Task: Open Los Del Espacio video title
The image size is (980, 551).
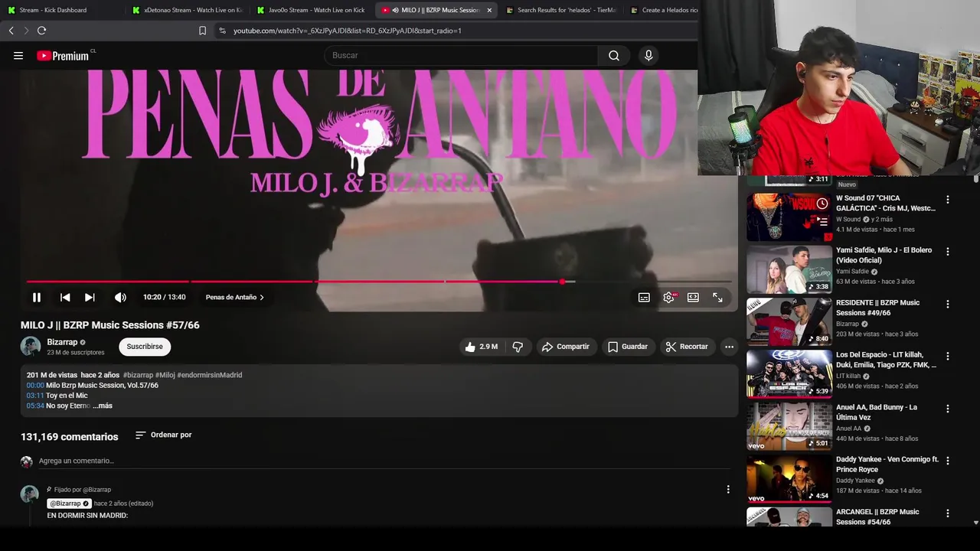Action: (x=886, y=360)
